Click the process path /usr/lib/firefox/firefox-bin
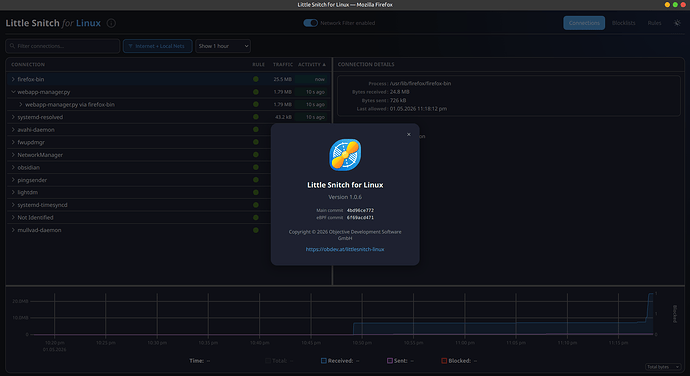690x376 pixels. pyautogui.click(x=420, y=83)
